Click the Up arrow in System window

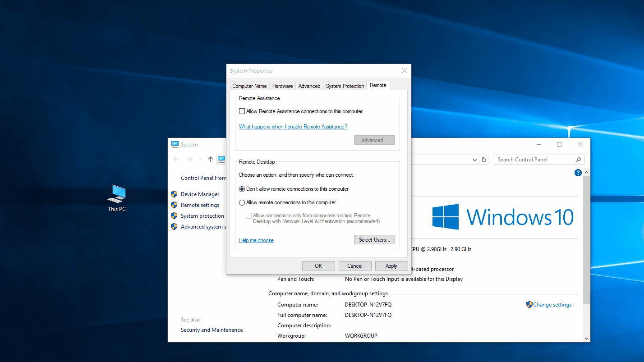pos(211,159)
